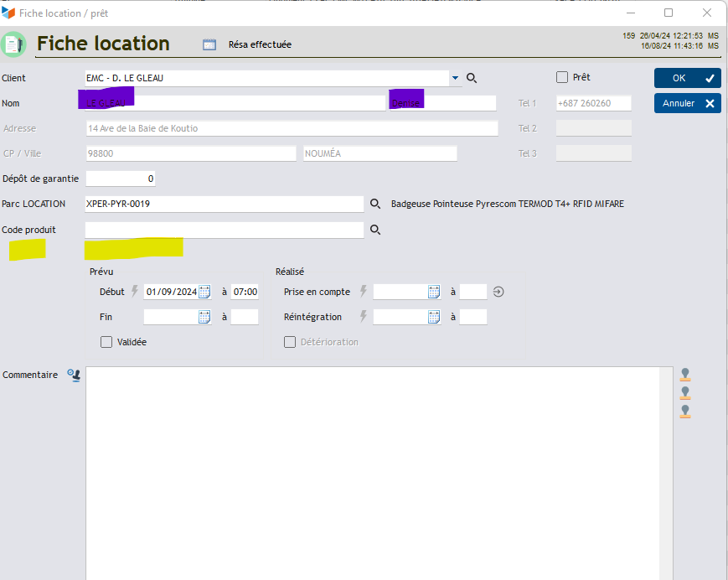Click the circled arrow after Prise en compte
728x580 pixels.
pos(498,292)
